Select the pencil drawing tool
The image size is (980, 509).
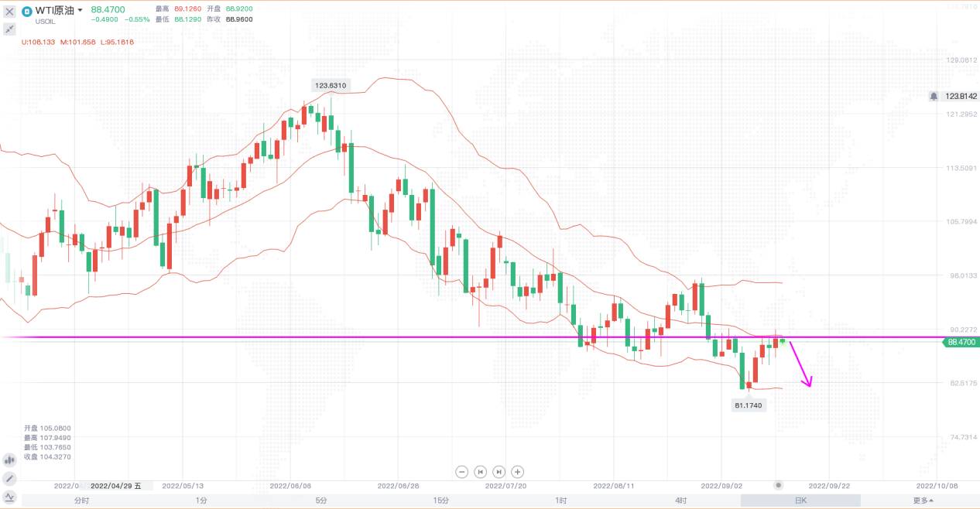[x=9, y=479]
